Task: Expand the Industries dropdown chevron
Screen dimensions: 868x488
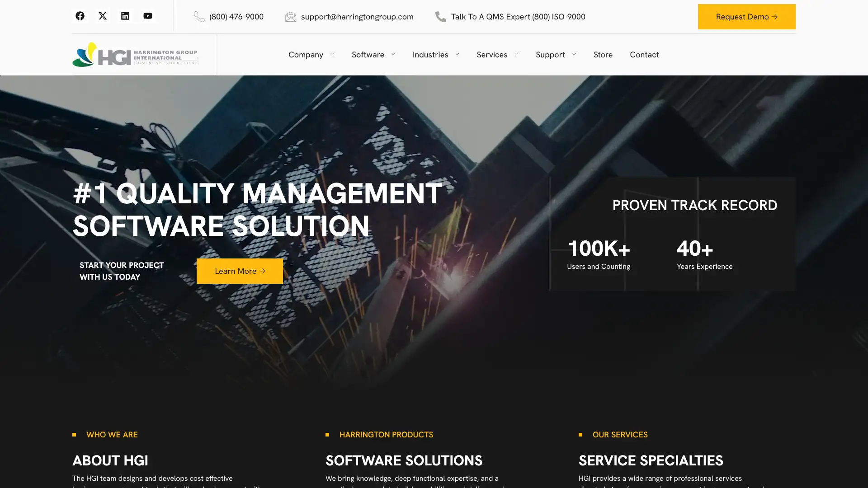Action: (457, 54)
